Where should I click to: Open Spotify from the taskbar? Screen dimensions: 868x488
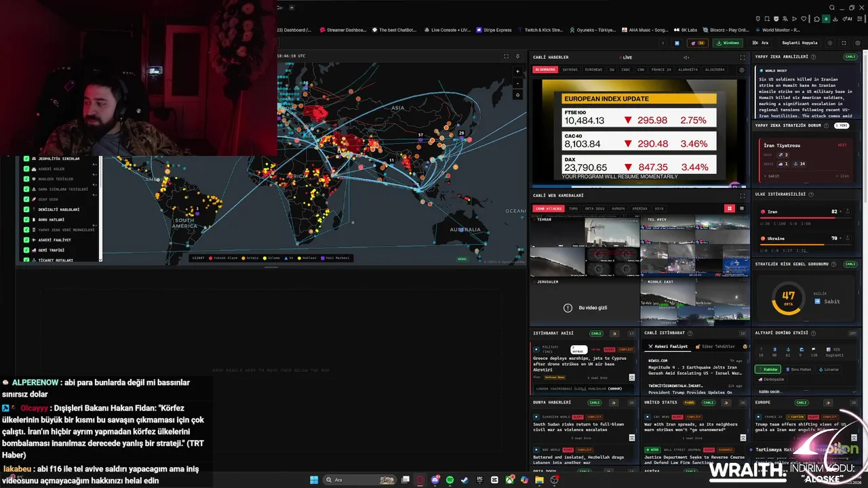tap(450, 480)
